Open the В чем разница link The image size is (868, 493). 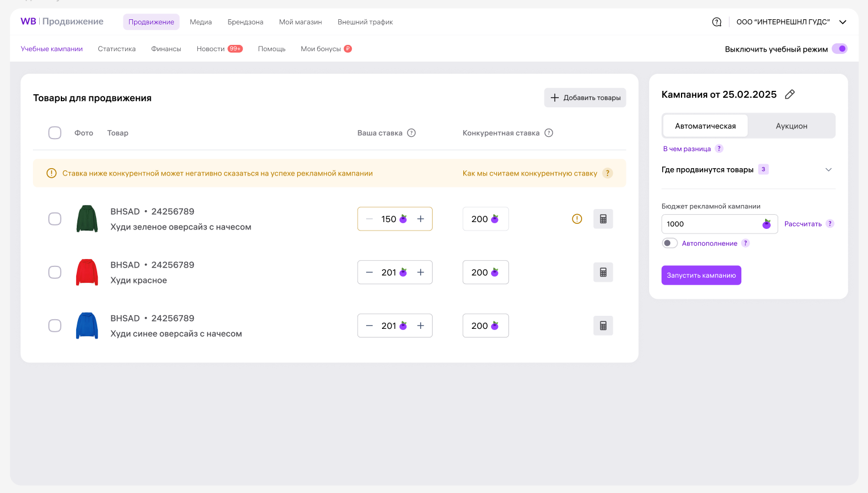click(x=687, y=149)
